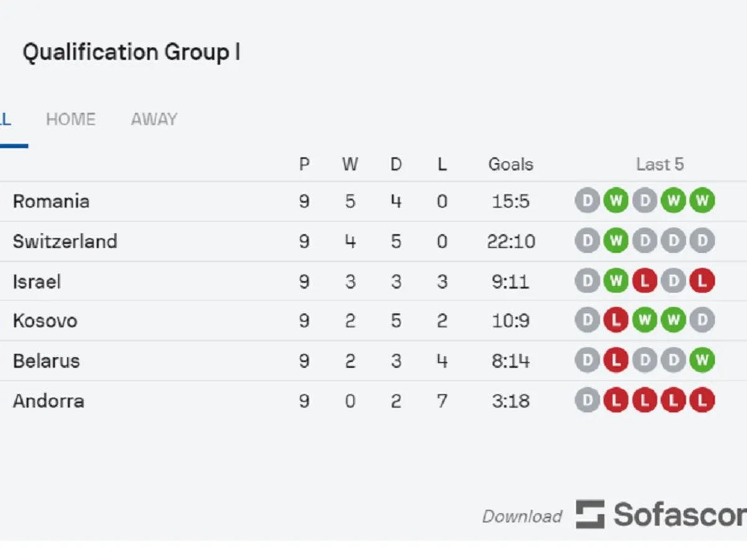Click the Sofascore logo icon
The height and width of the screenshot is (560, 747).
(590, 515)
